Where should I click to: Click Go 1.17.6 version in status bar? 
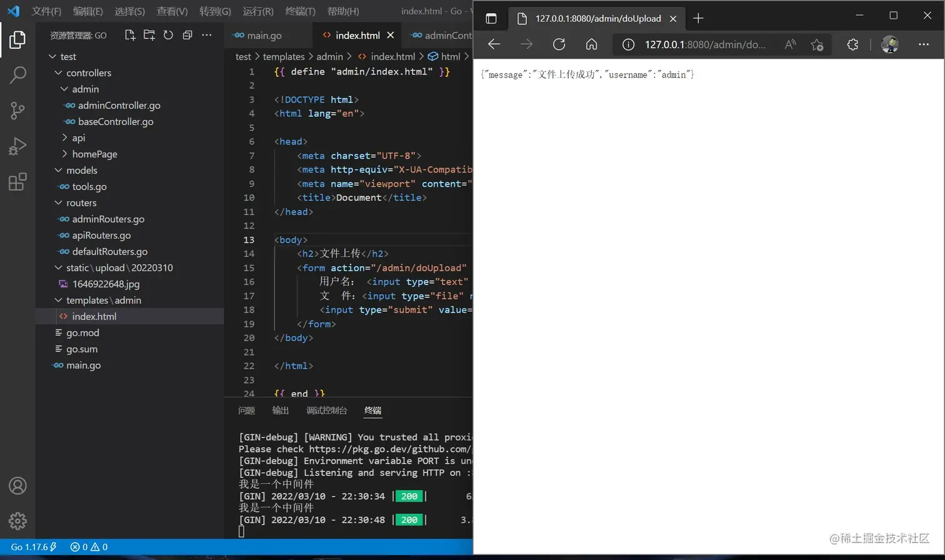pyautogui.click(x=33, y=547)
